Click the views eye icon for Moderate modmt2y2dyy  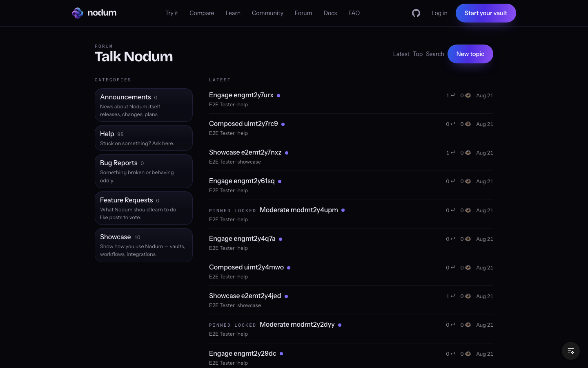pyautogui.click(x=468, y=325)
